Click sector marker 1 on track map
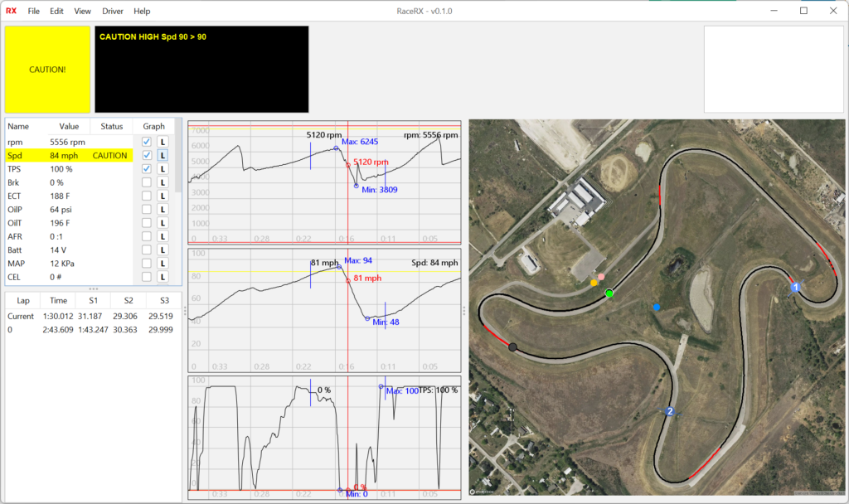 [795, 287]
